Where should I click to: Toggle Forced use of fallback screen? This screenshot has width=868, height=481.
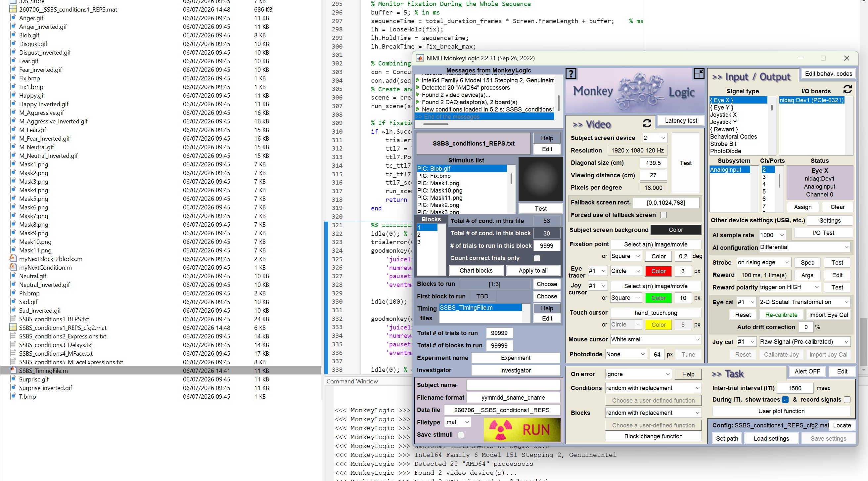[x=663, y=215]
